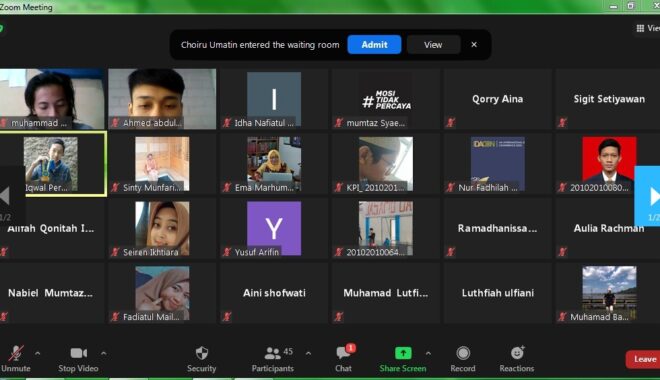The height and width of the screenshot is (380, 660).
Task: Select 20102010064... participant tile
Action: coord(386,229)
